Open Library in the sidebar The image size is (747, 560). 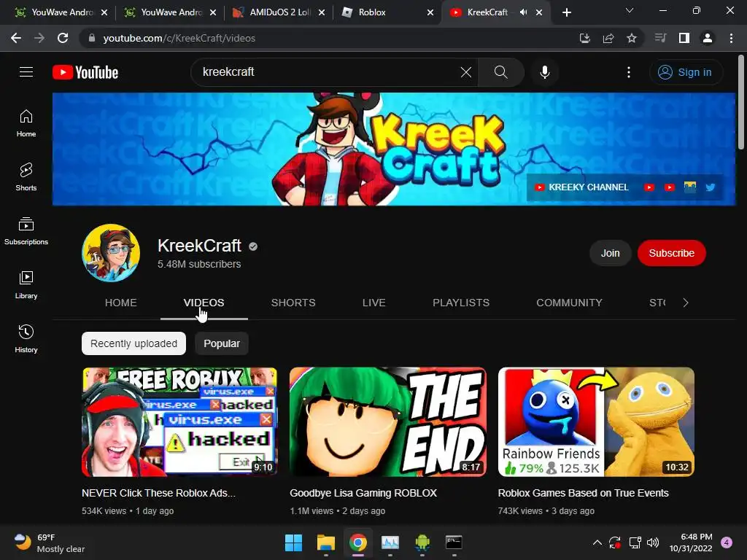pyautogui.click(x=26, y=285)
